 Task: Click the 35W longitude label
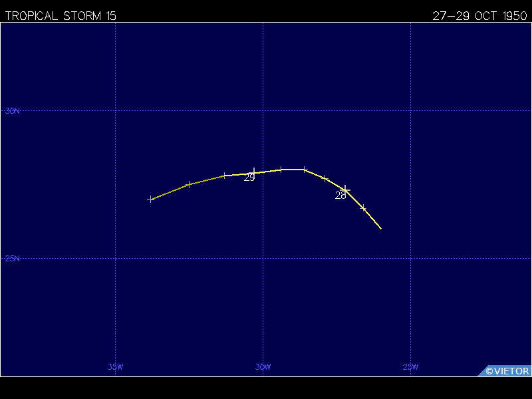click(115, 367)
